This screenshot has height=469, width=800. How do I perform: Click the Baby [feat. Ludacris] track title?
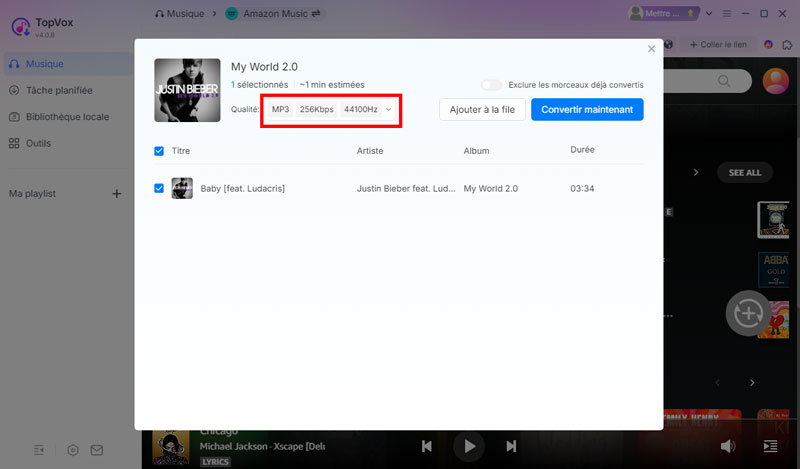[x=242, y=188]
